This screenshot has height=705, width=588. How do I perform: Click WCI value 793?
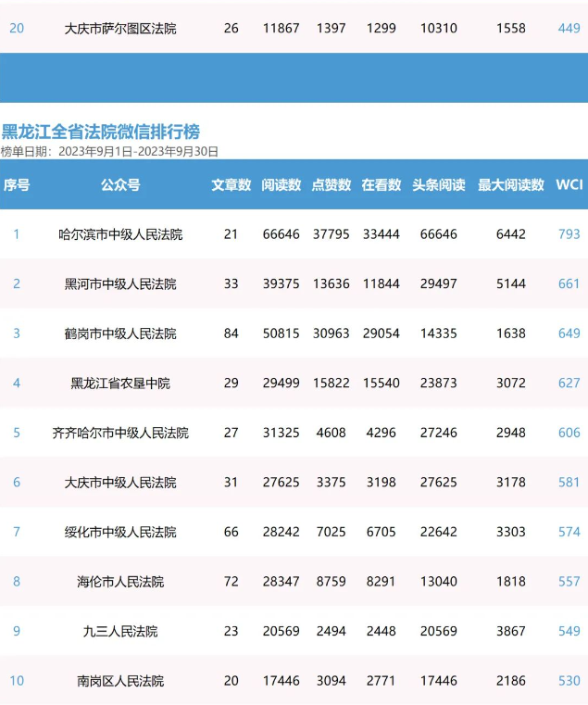coord(569,234)
